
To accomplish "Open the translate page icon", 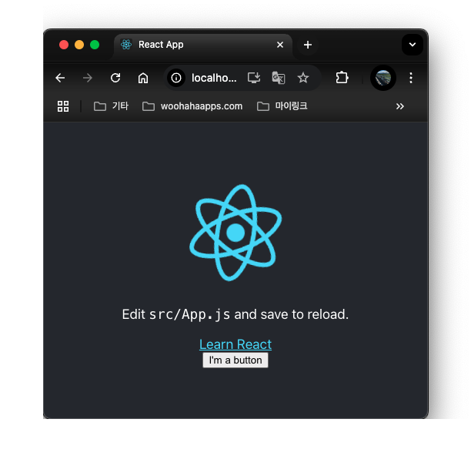I will tap(279, 78).
